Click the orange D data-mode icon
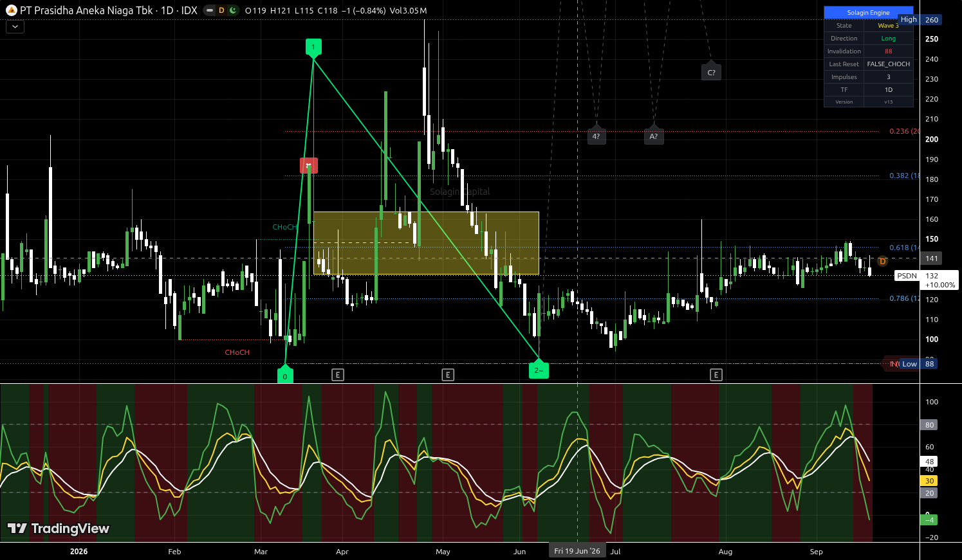 221,10
